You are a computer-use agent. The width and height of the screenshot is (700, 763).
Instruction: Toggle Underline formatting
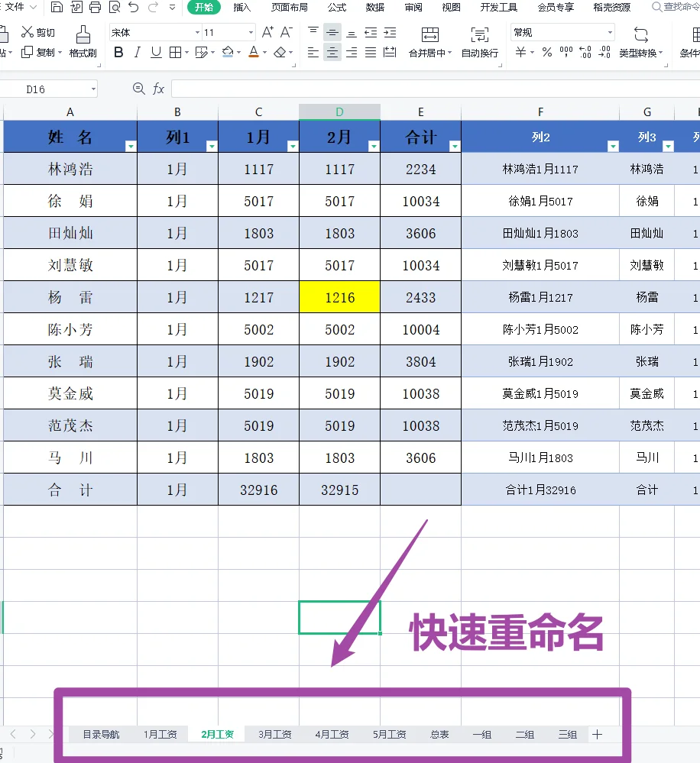click(x=156, y=52)
